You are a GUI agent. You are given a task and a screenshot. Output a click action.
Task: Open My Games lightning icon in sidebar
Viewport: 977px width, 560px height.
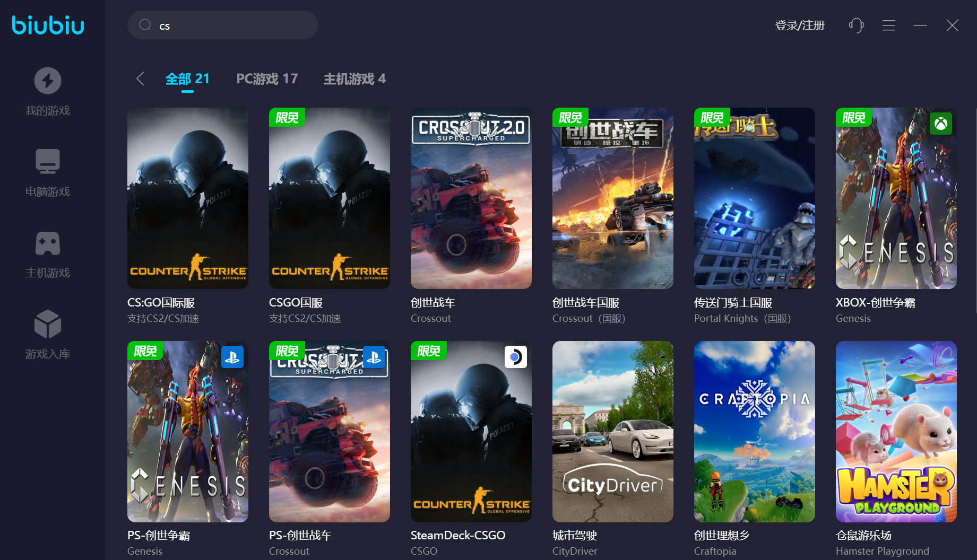coord(48,81)
